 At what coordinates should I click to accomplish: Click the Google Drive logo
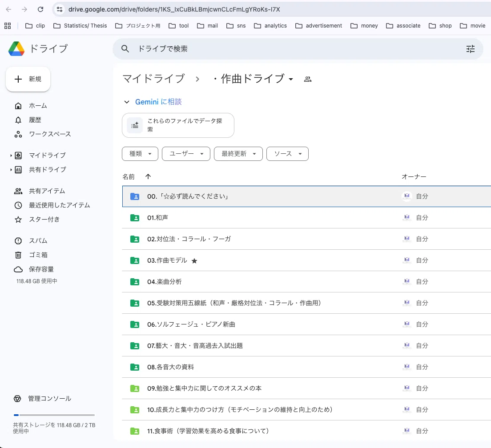tap(16, 49)
